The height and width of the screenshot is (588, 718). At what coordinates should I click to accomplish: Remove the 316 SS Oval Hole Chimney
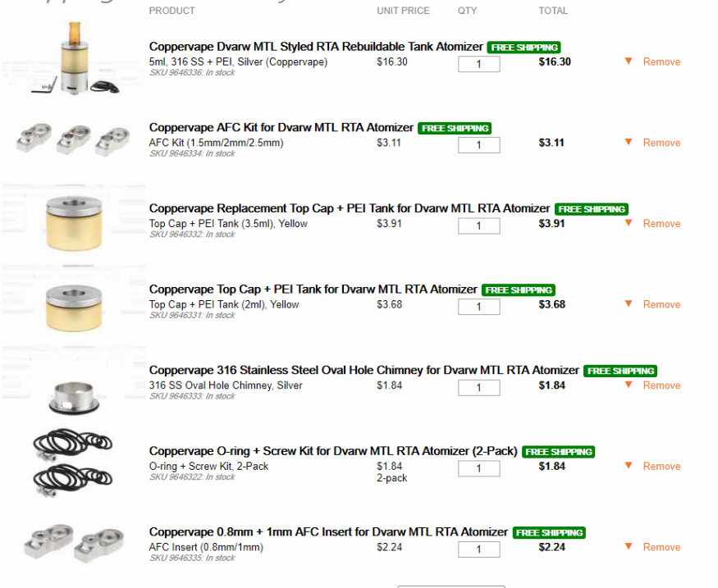pos(661,385)
